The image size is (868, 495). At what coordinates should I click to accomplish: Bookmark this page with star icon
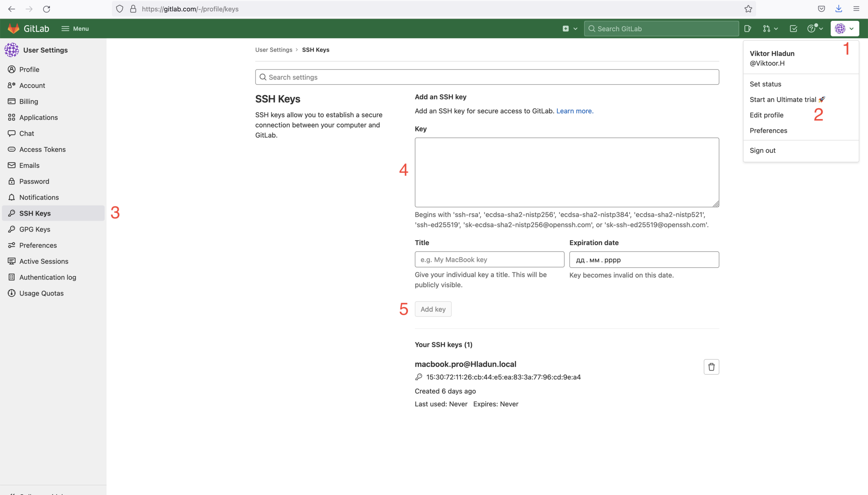[748, 9]
